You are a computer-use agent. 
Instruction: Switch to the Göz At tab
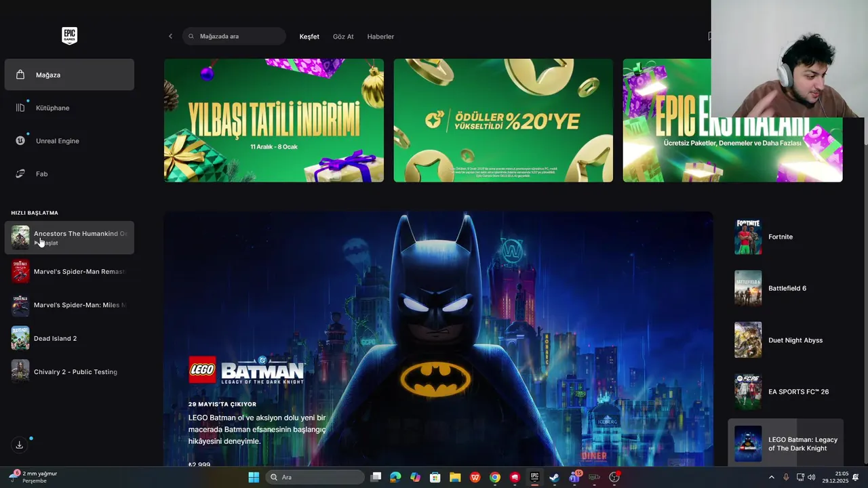[x=343, y=37]
